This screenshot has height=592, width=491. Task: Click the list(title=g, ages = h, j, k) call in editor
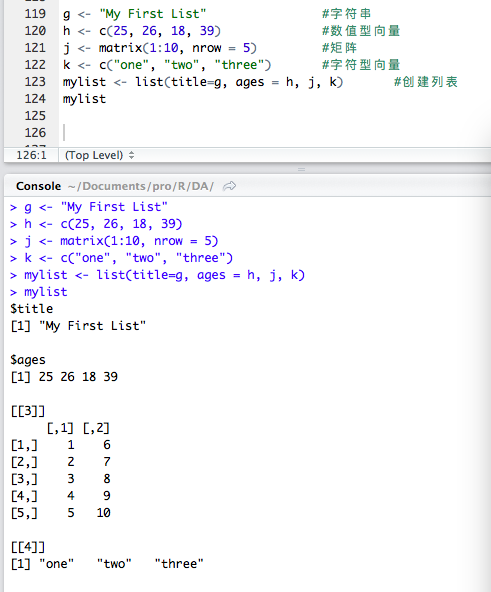point(239,82)
